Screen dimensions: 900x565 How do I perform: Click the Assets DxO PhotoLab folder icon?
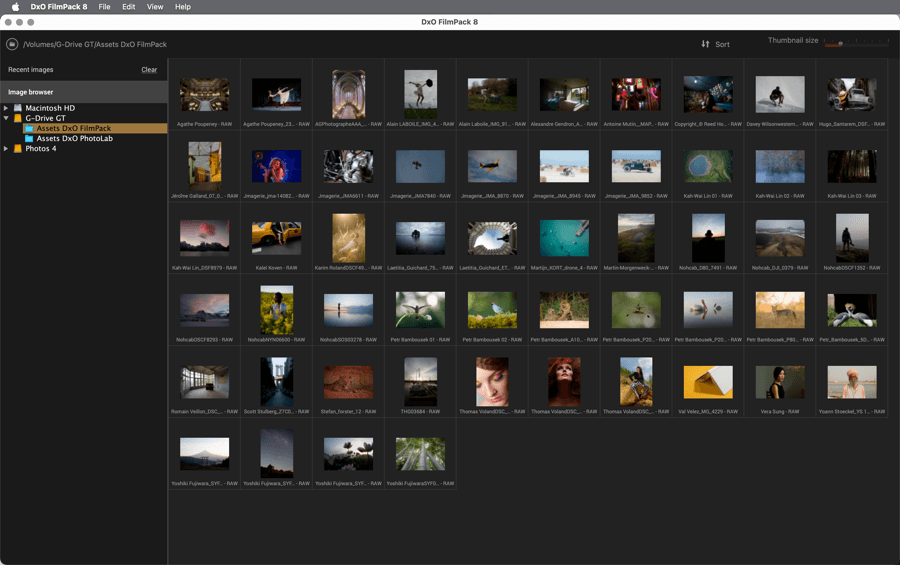(x=30, y=139)
